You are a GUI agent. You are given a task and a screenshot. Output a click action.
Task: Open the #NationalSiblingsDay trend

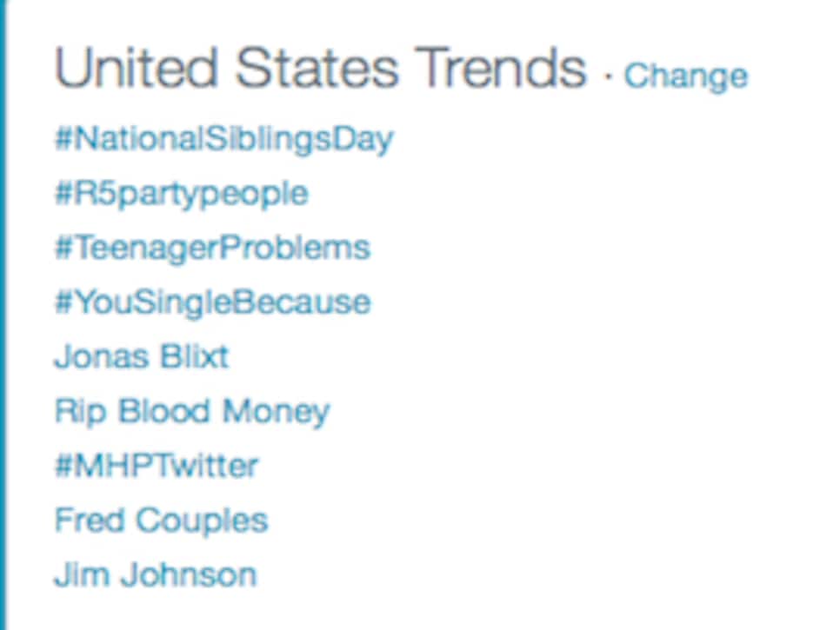(x=224, y=139)
